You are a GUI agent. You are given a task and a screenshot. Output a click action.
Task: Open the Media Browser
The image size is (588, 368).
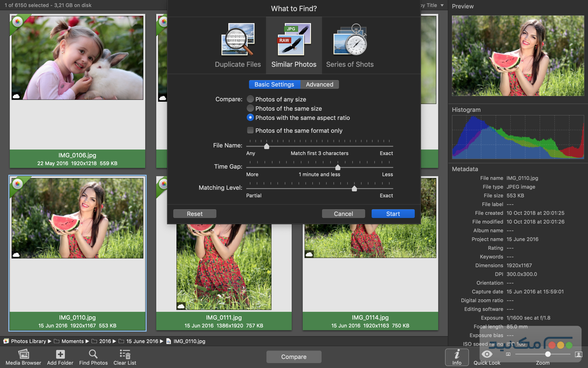pos(23,356)
